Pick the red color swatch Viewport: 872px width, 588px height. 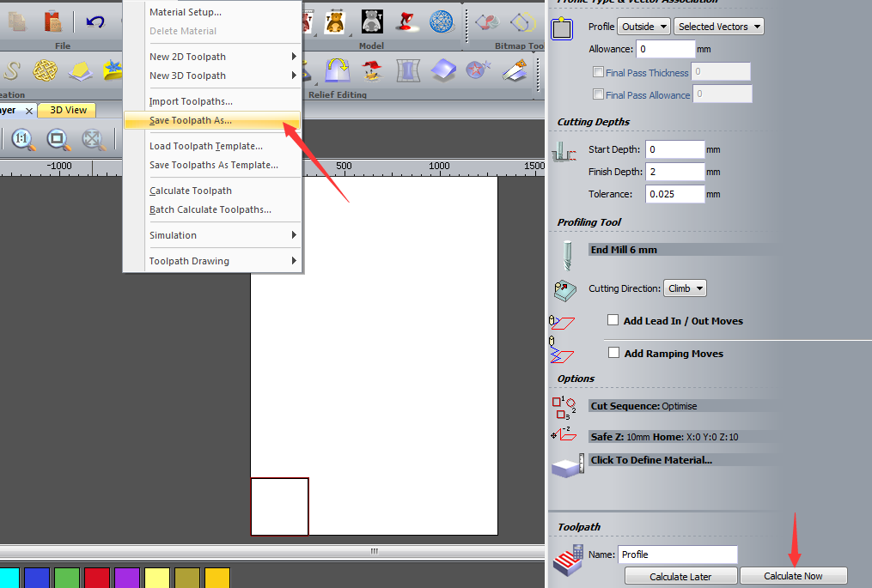[97, 578]
